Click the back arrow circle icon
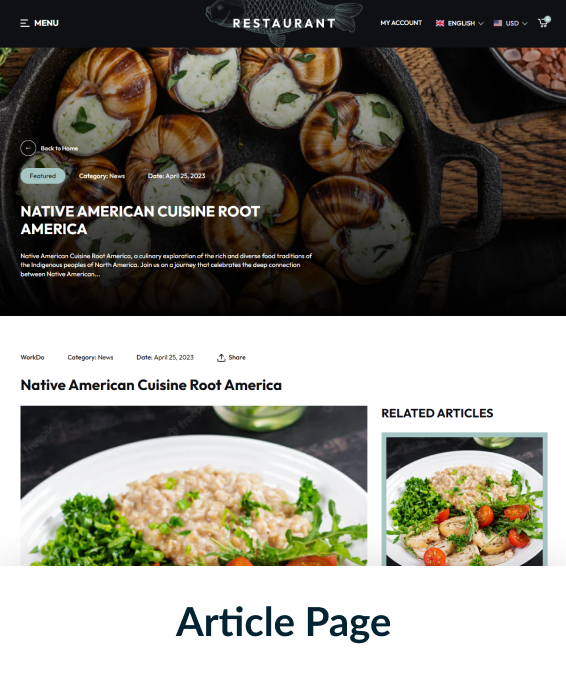The width and height of the screenshot is (566, 674). tap(28, 148)
